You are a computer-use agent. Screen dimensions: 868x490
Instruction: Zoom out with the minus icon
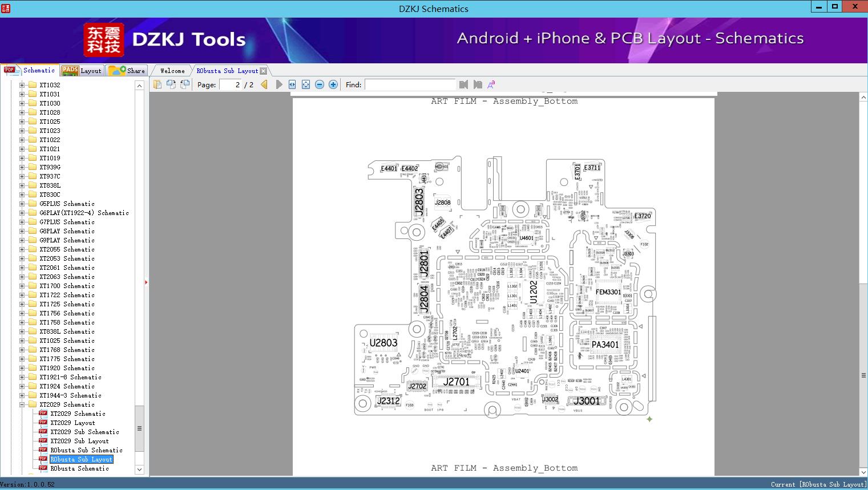tap(320, 84)
